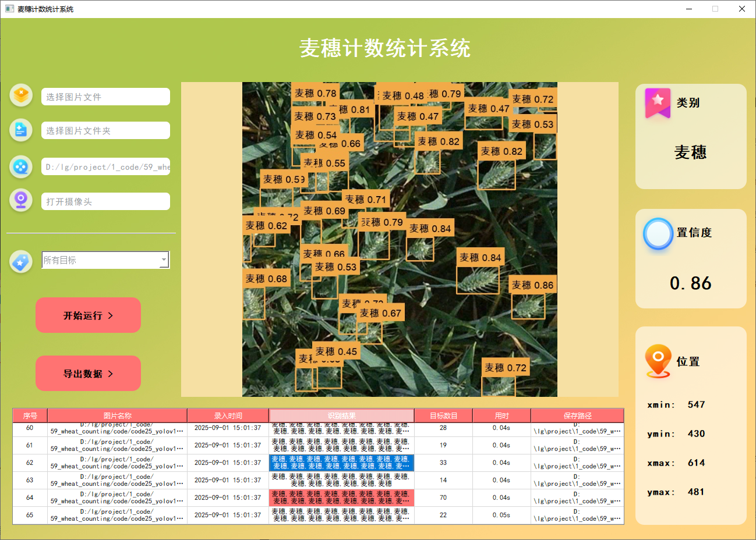Click target count cell showing 14
The image size is (756, 540).
[443, 480]
